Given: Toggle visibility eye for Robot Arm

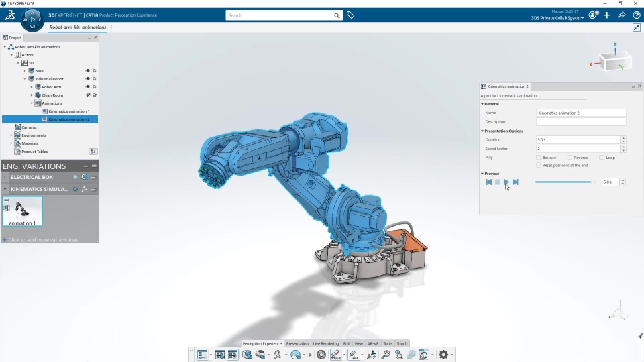Looking at the screenshot, I should (87, 87).
